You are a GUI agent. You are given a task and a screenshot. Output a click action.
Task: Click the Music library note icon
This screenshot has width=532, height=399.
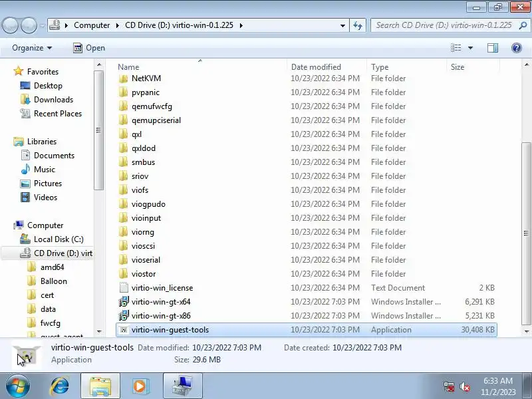click(x=25, y=170)
